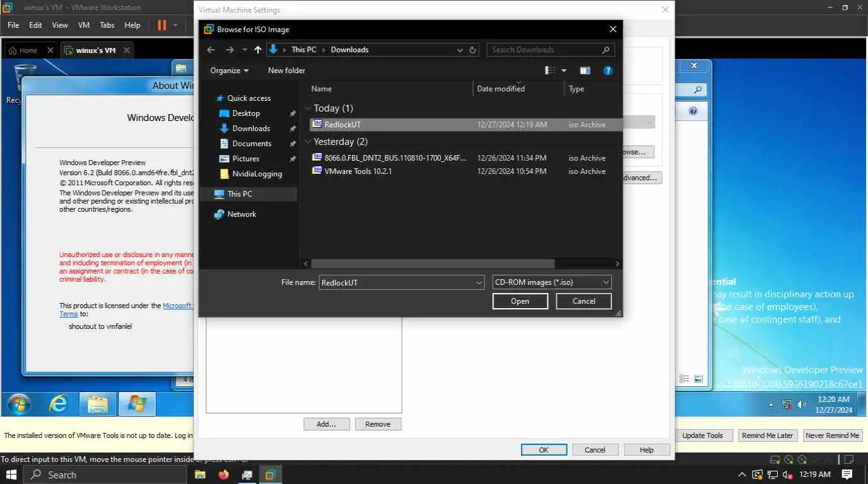Expand address bar previous locations chevron
This screenshot has height=484, width=868.
pos(460,50)
